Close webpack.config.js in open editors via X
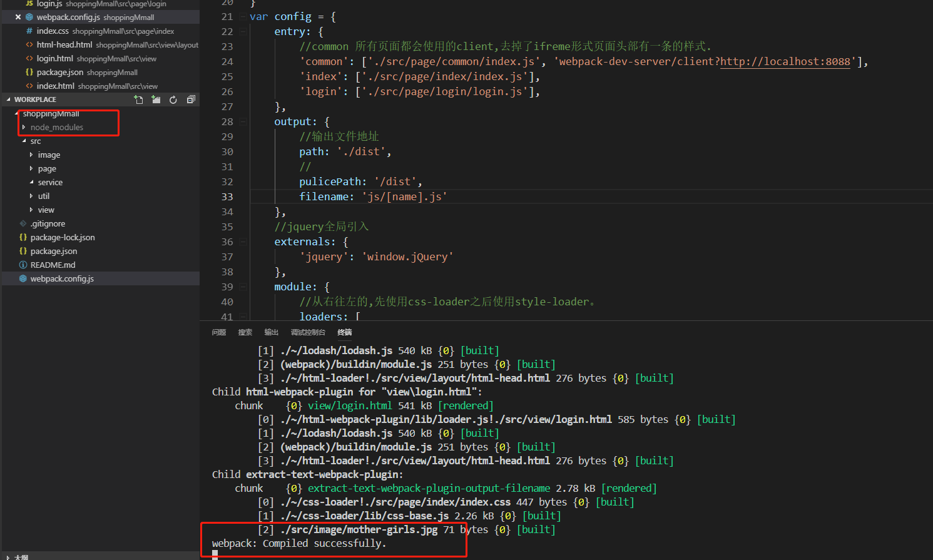The image size is (933, 560). 18,17
